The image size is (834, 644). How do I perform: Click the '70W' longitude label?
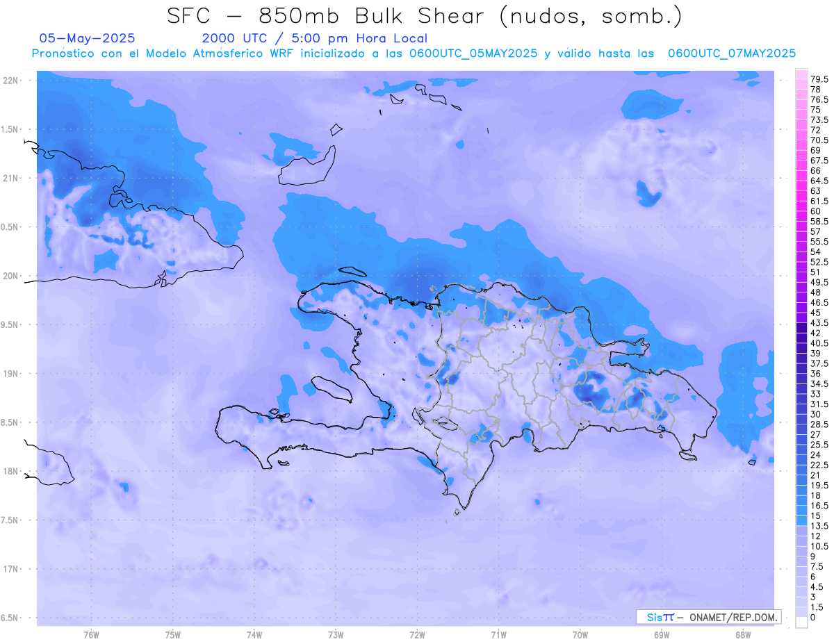(x=580, y=635)
